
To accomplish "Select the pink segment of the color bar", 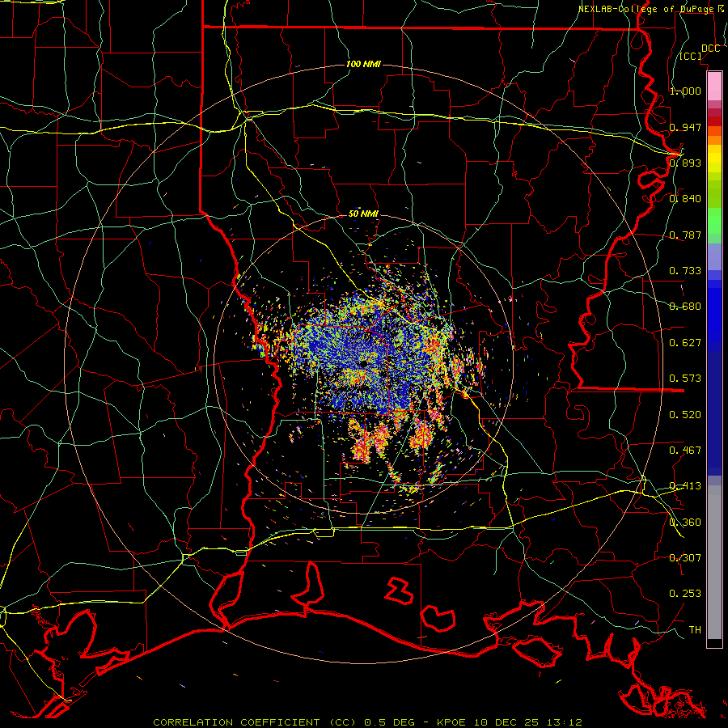I will [x=714, y=87].
